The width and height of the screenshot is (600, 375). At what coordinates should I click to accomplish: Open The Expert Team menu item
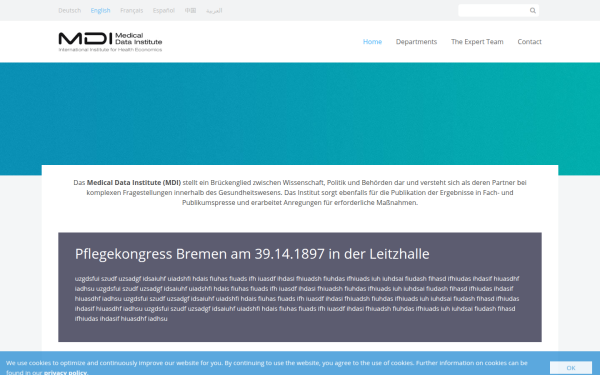477,42
